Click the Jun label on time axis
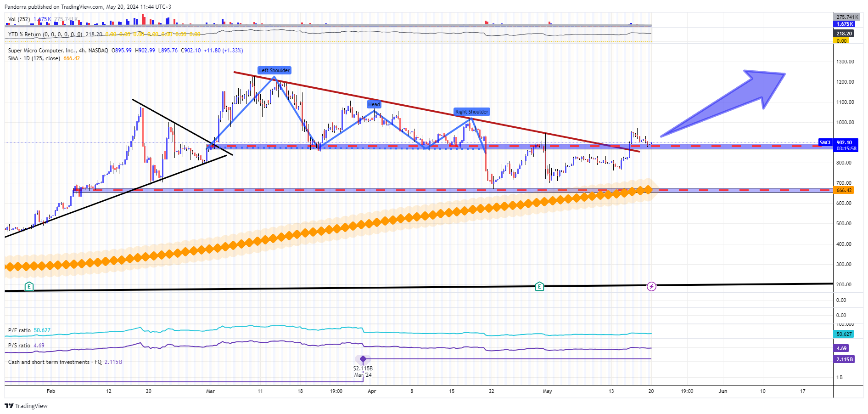Image resolution: width=868 pixels, height=414 pixels. pyautogui.click(x=723, y=391)
